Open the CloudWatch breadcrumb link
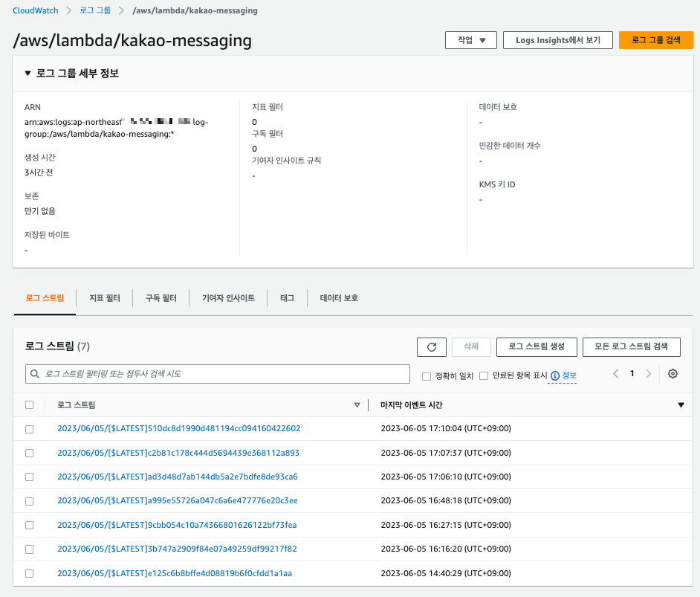 pyautogui.click(x=35, y=10)
